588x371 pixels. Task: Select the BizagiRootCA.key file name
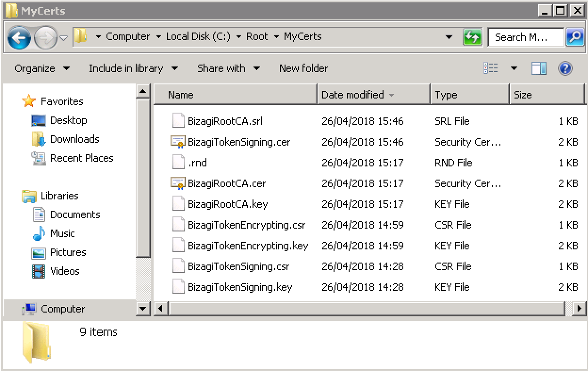point(228,204)
